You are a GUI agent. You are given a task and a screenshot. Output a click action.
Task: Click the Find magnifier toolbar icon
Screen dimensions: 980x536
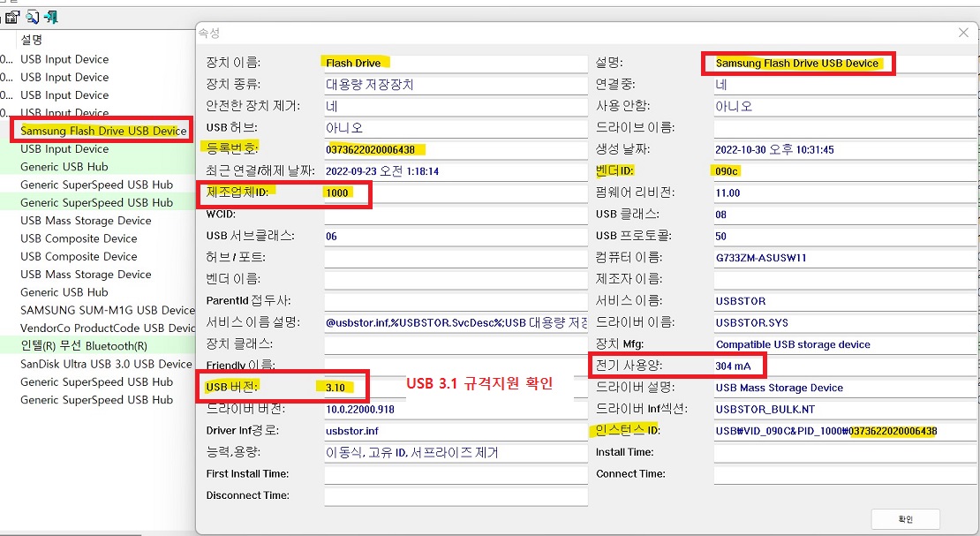(32, 17)
